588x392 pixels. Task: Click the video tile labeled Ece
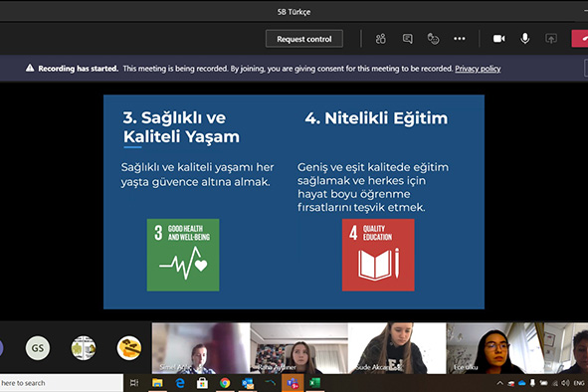[x=495, y=348]
